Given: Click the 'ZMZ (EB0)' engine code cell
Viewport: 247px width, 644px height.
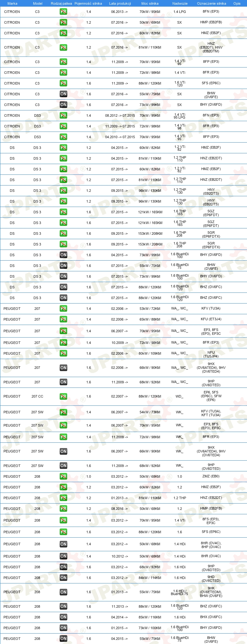Looking at the screenshot, I should [211, 476].
